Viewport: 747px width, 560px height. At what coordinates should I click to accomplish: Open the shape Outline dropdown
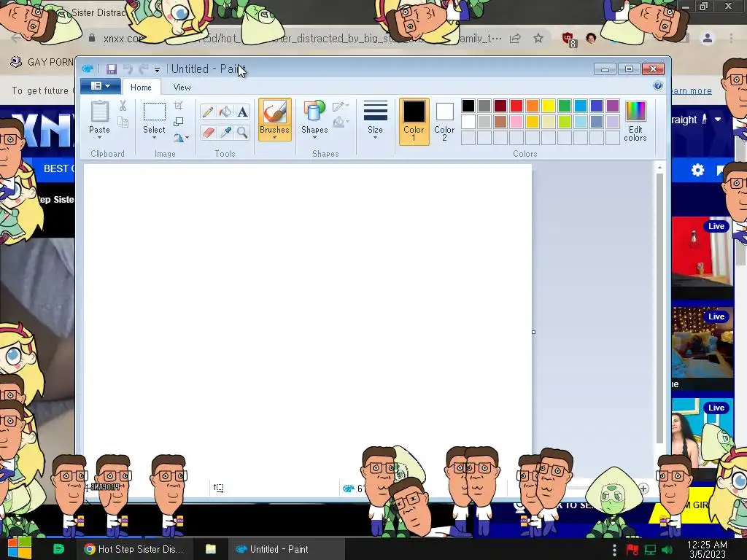341,106
